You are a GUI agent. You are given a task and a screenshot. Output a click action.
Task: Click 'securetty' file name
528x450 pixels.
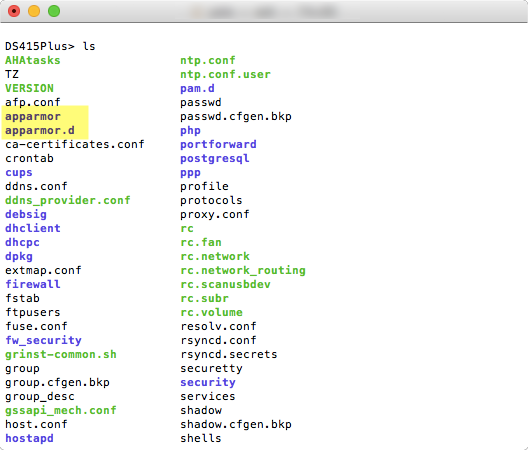tap(211, 368)
